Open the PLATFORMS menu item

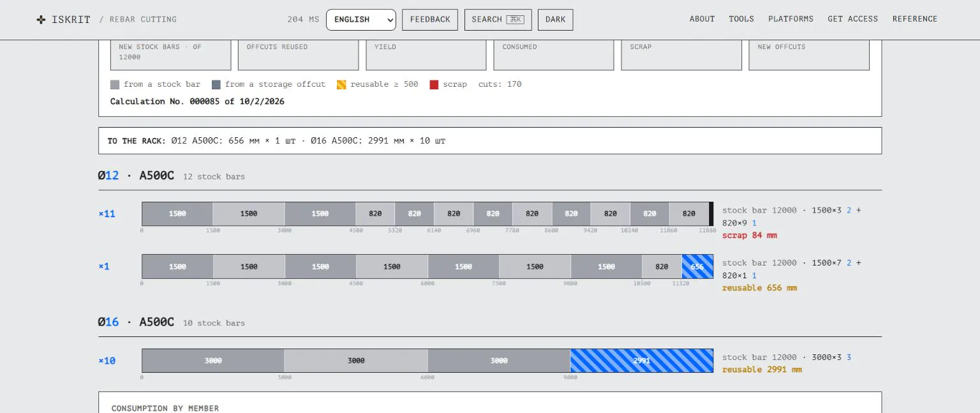[791, 19]
